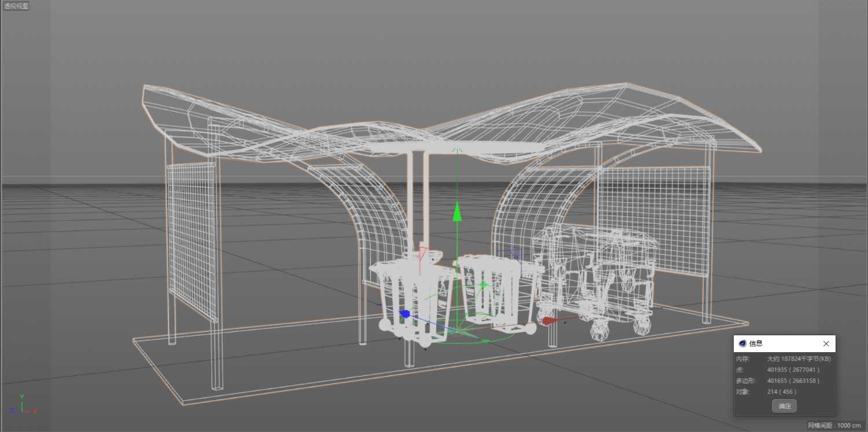Viewport: 868px width, 432px height.
Task: Close the 信息 dialog with the X
Action: pos(826,343)
